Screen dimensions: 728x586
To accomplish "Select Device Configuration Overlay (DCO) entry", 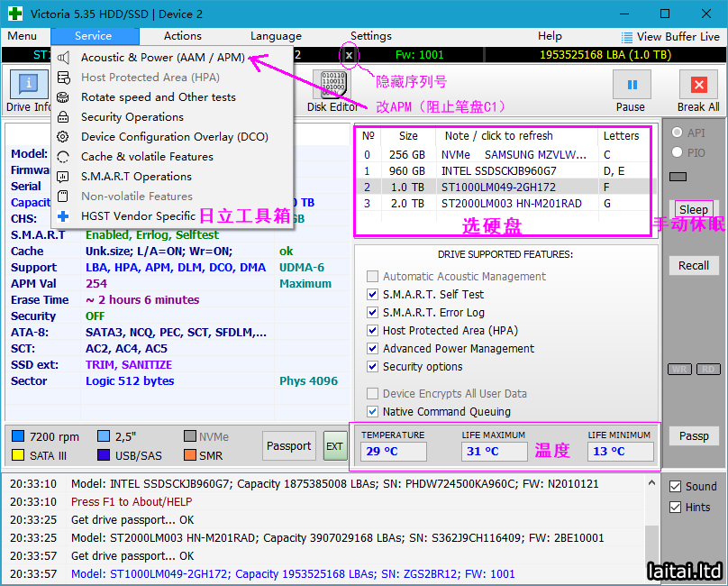I will click(174, 137).
